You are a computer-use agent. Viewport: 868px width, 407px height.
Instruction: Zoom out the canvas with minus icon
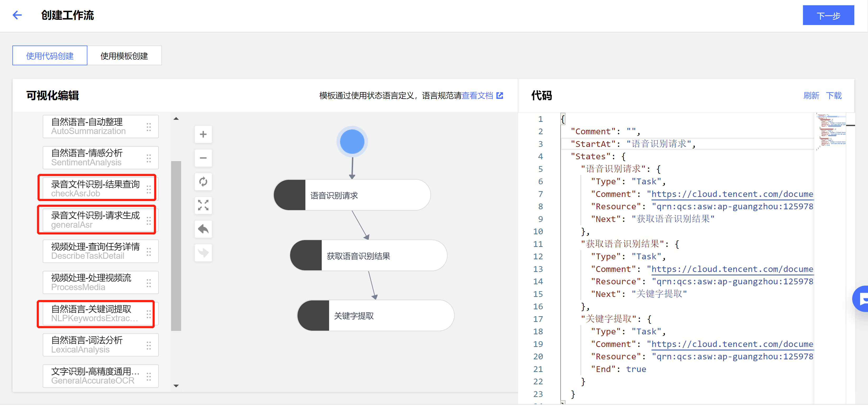point(203,158)
